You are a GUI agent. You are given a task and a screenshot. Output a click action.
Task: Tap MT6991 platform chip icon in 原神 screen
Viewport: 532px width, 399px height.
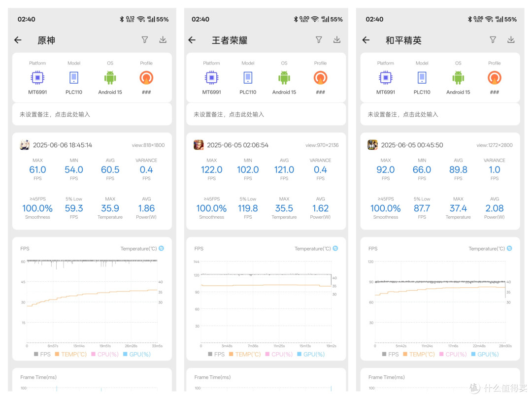37,78
